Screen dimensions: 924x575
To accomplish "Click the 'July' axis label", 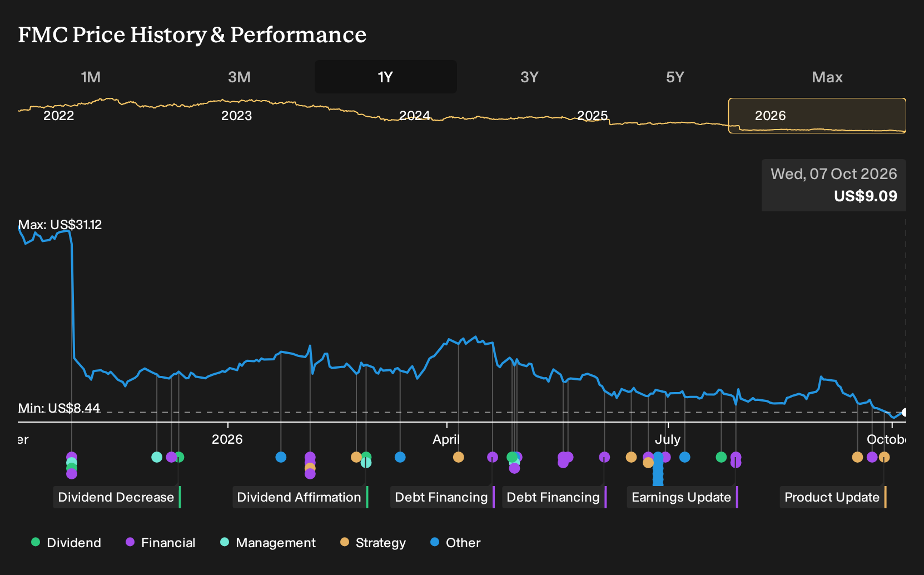I will coord(668,439).
